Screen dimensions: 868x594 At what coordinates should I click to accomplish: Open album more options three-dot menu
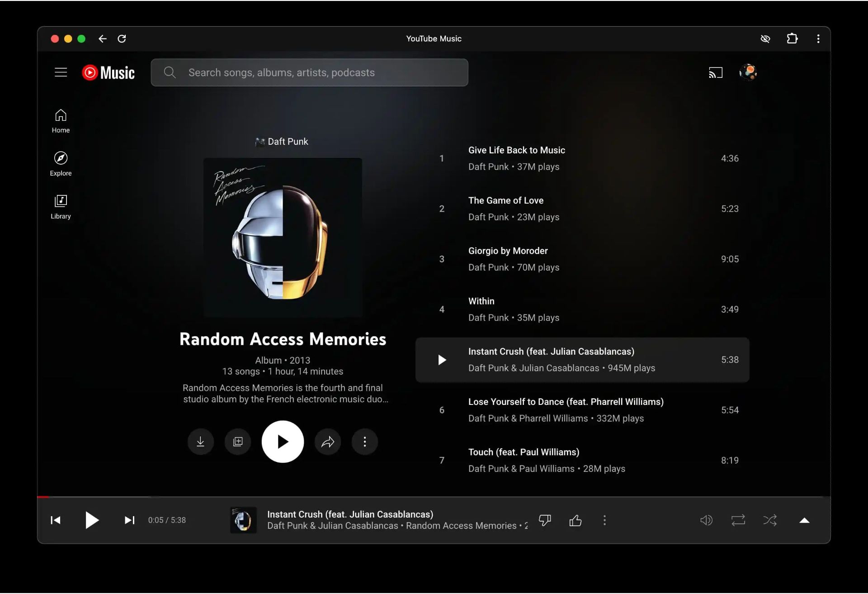click(365, 442)
